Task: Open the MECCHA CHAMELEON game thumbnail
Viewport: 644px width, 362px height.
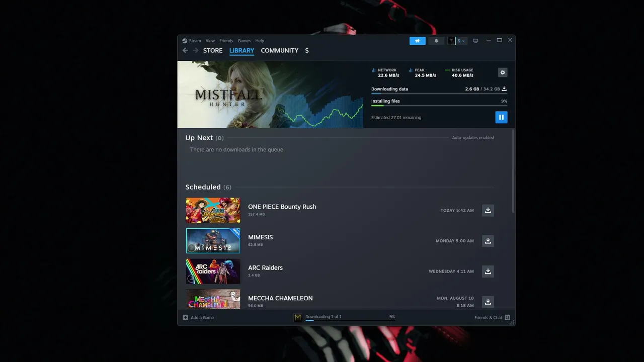Action: (x=213, y=299)
